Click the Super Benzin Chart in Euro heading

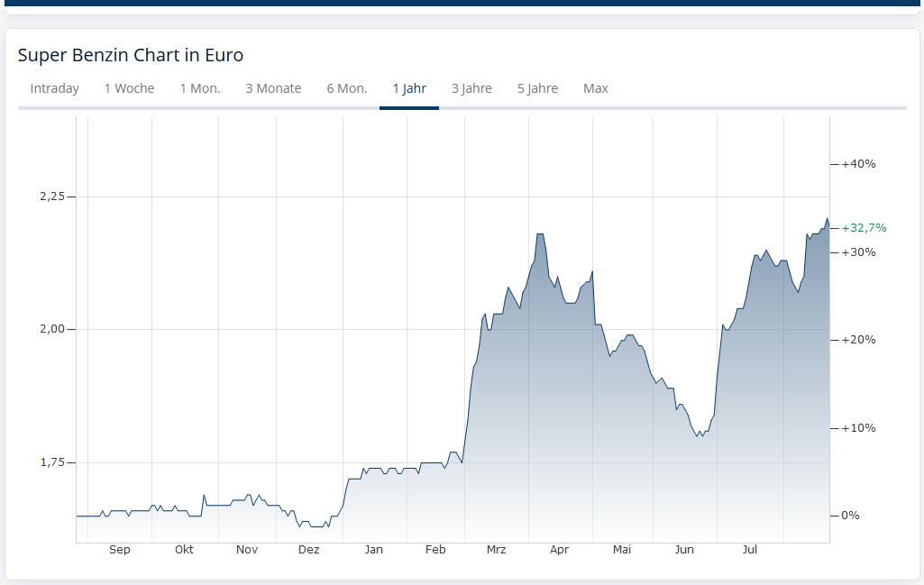point(130,55)
